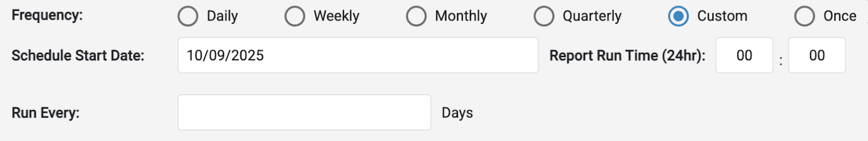Click the "Monthly" text label
This screenshot has height=141, width=868.
pyautogui.click(x=461, y=16)
